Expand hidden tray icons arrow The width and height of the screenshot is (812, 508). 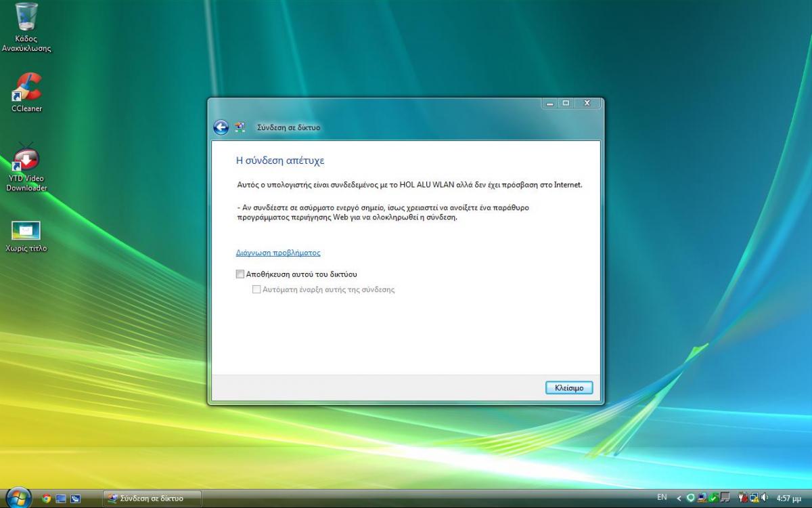coord(679,498)
